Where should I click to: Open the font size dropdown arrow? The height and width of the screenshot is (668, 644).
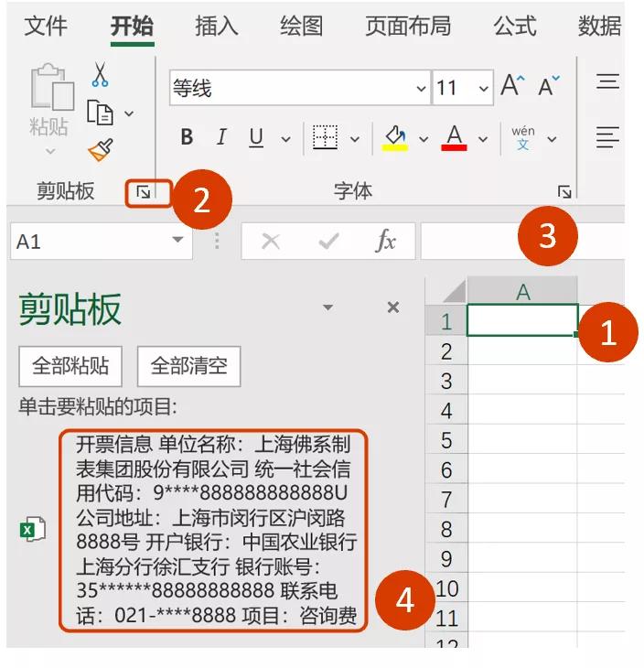pyautogui.click(x=483, y=89)
